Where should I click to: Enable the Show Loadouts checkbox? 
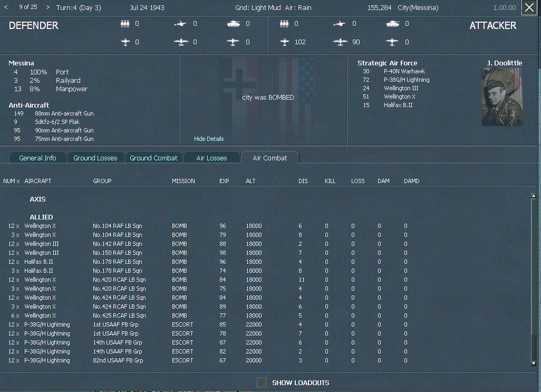(262, 383)
